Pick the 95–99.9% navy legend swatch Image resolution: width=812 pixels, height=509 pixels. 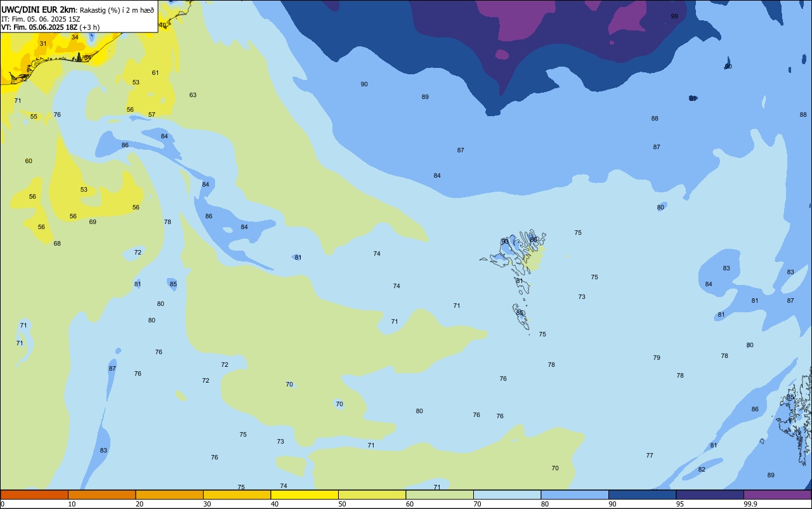point(710,494)
